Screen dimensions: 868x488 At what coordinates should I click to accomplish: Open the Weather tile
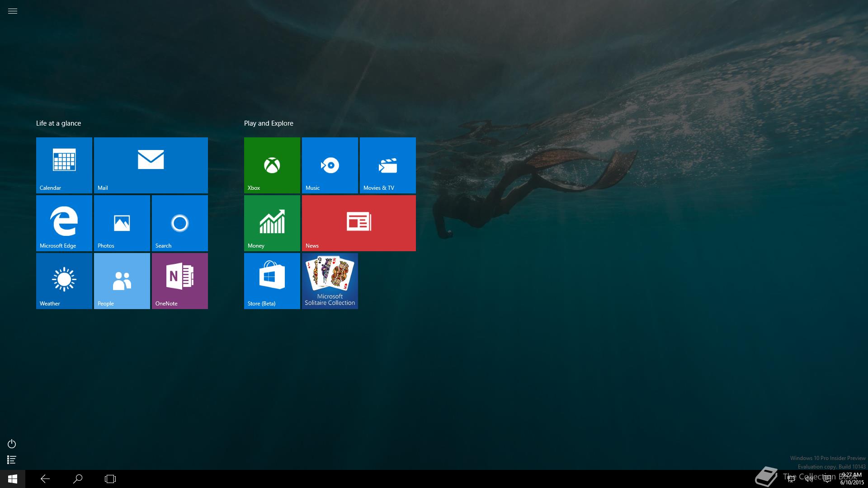[64, 281]
